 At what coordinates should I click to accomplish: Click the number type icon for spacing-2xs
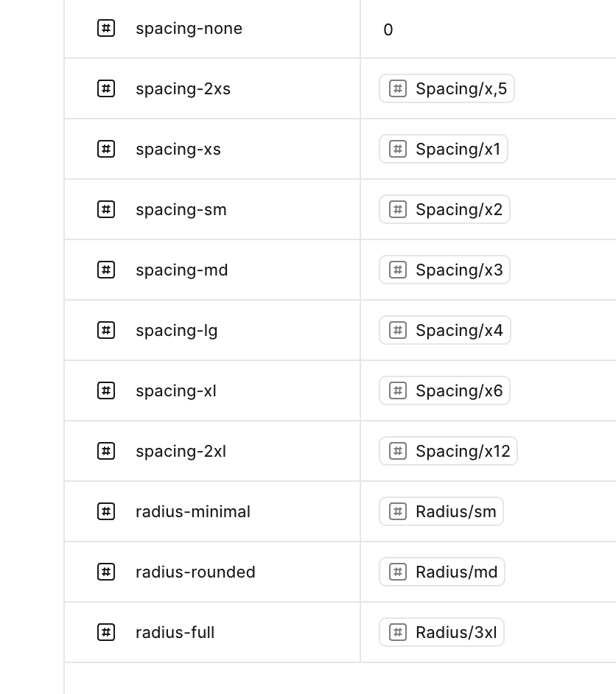pyautogui.click(x=106, y=89)
